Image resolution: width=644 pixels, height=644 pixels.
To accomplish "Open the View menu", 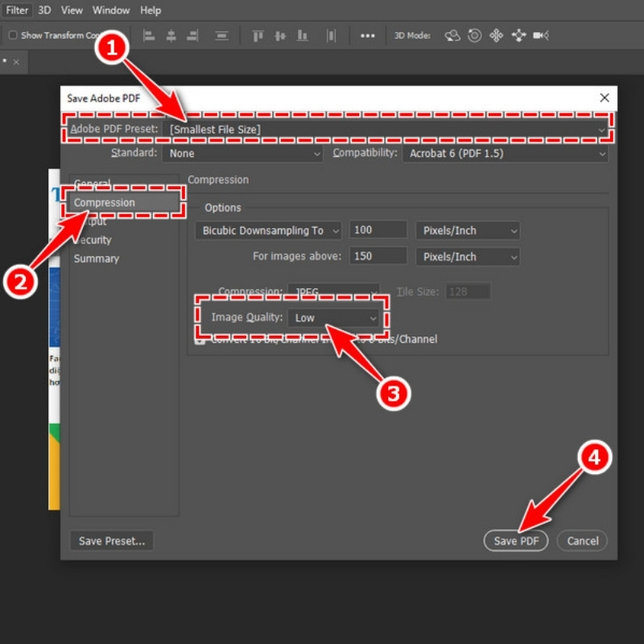I will [x=72, y=10].
